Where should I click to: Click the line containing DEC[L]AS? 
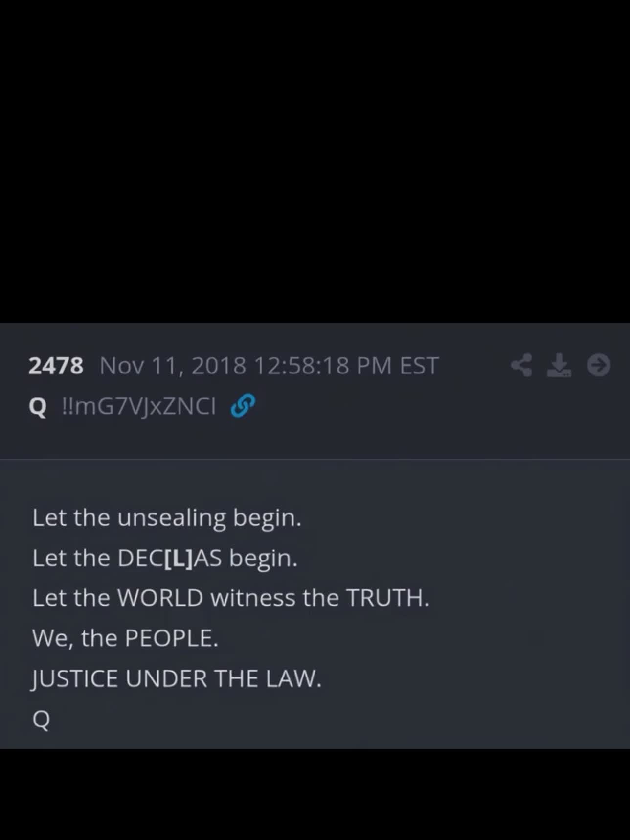[x=165, y=558]
